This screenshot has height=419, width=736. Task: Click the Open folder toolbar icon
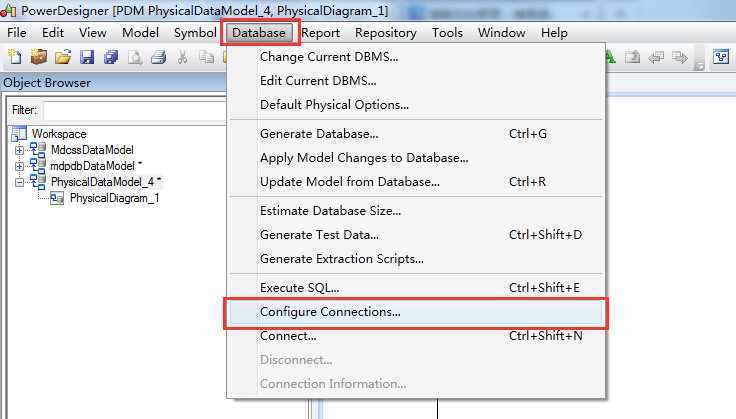pos(63,57)
